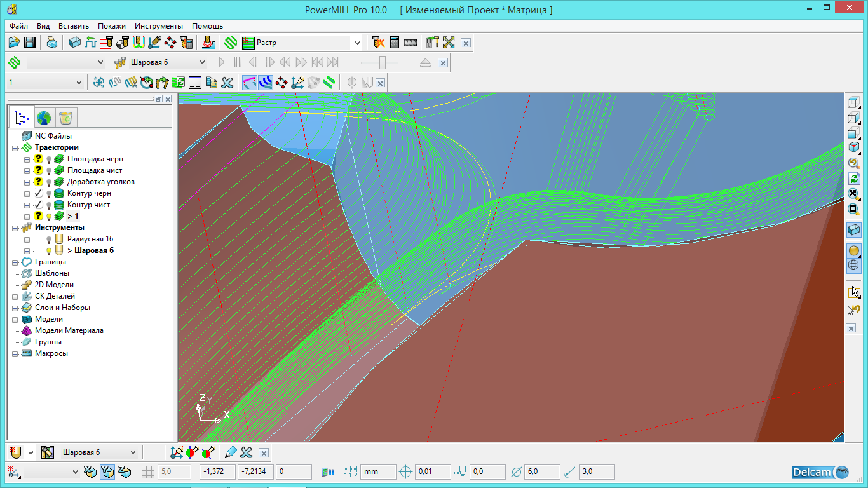
Task: Toggle the lightbulb for Контур чист toolpath
Action: [x=49, y=205]
